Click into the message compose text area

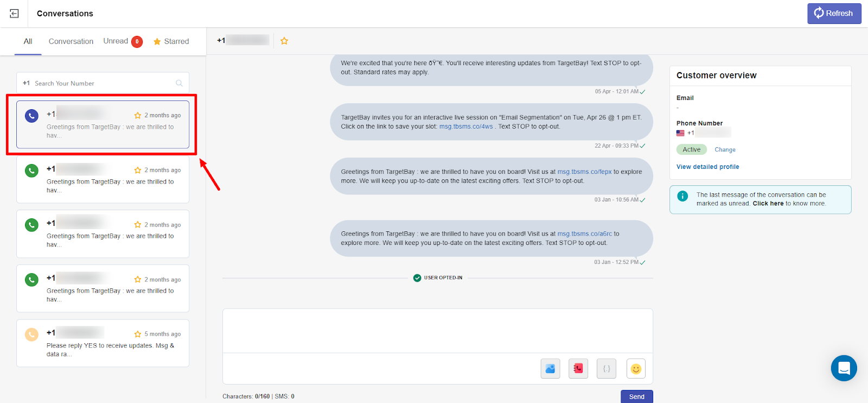(437, 331)
